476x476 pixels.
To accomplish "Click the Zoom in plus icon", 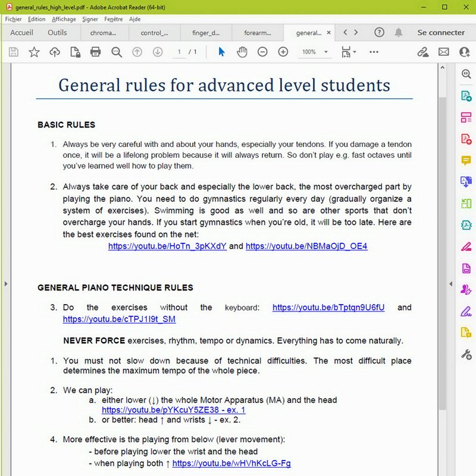I will (283, 52).
